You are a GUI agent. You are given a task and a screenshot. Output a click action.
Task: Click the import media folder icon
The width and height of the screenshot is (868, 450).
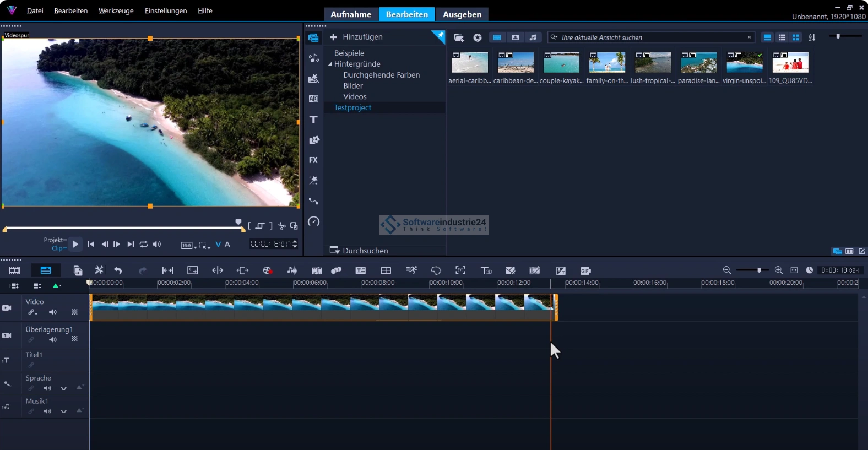(x=459, y=37)
